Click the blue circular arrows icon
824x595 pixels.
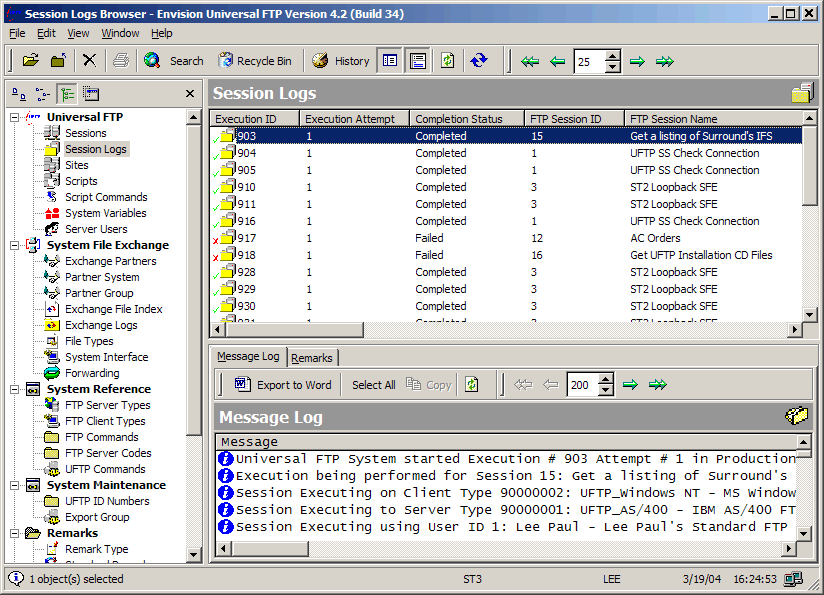[479, 61]
